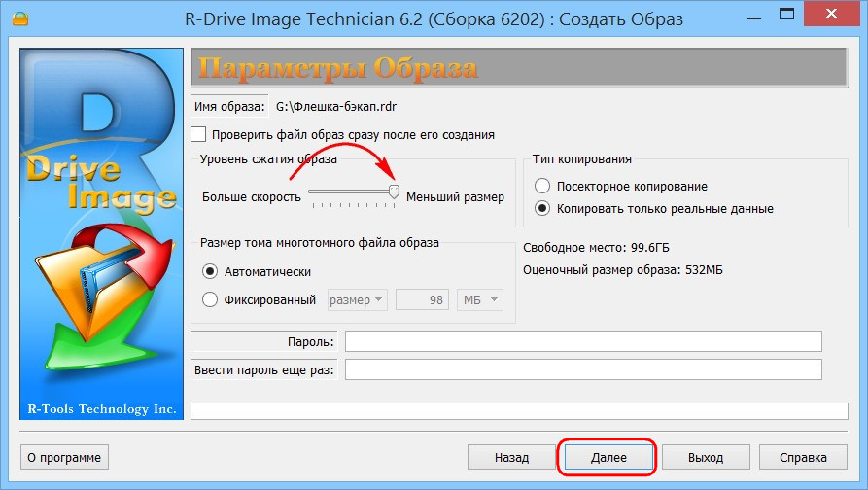This screenshot has width=868, height=490.
Task: Open Справка help button
Action: click(x=803, y=457)
